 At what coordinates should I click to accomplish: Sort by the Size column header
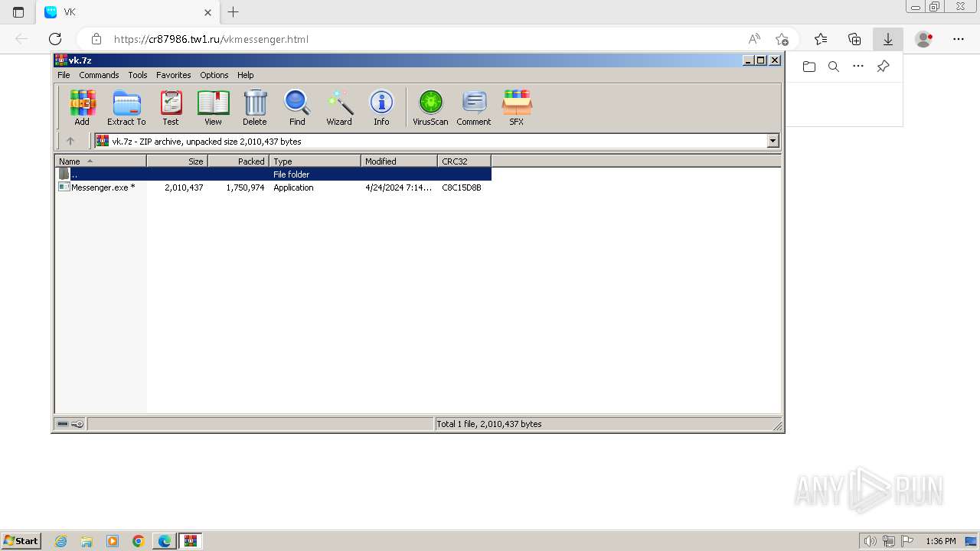pyautogui.click(x=177, y=161)
